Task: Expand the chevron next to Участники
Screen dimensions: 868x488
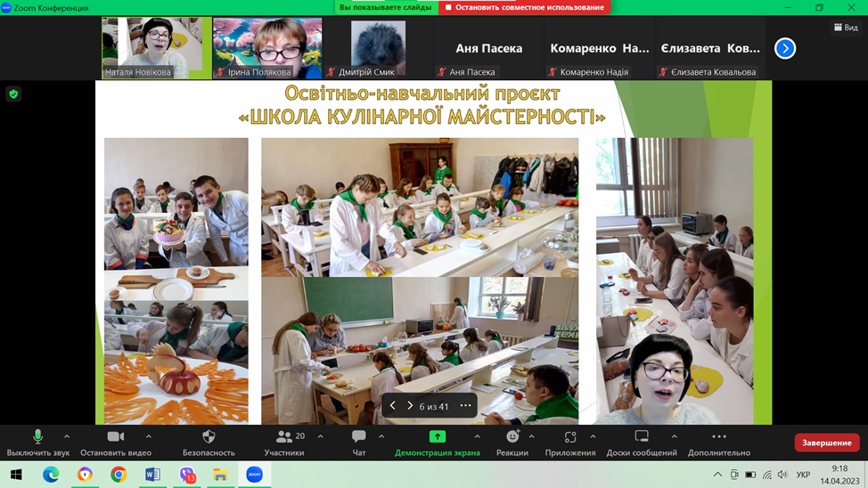Action: 320,436
